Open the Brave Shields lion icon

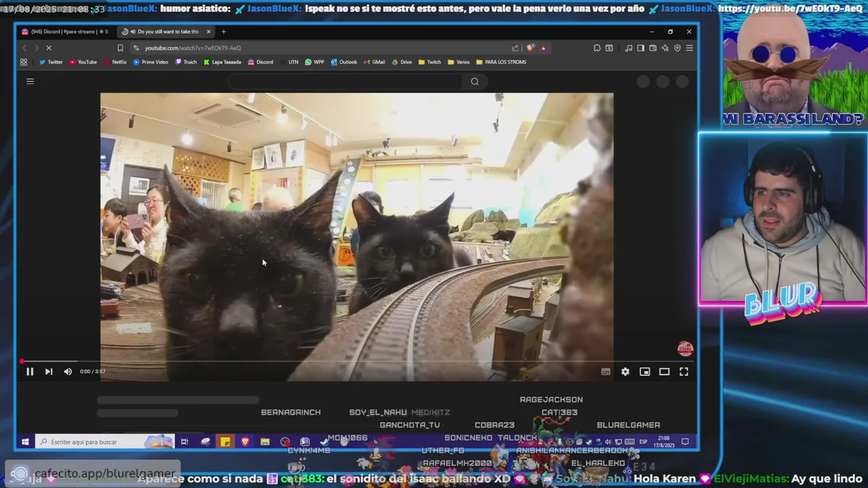[x=530, y=48]
